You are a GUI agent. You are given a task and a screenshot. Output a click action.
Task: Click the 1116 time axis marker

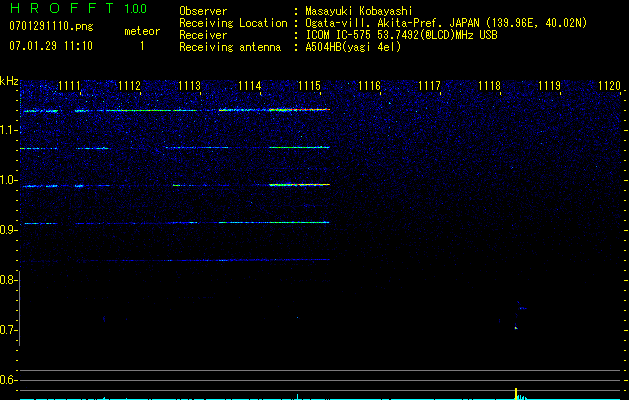(369, 86)
